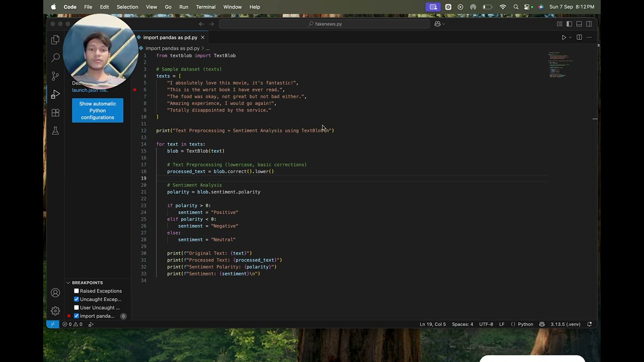Enable User Uncaught Exceptions checkbox

click(x=76, y=308)
